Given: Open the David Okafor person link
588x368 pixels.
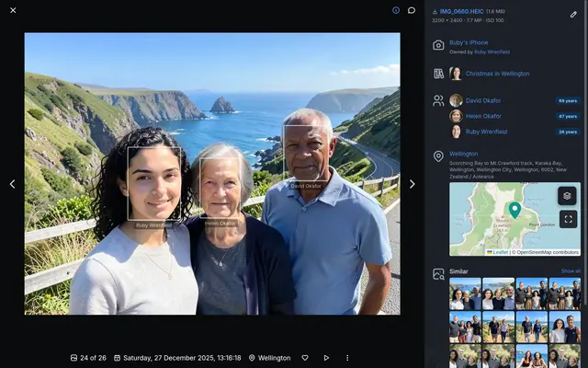Looking at the screenshot, I should point(483,100).
